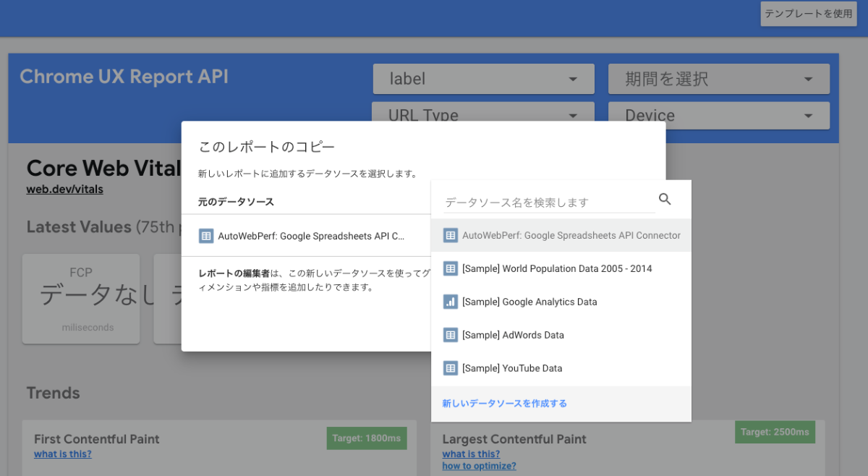Select AutoWebPerf: Google Spreadsheets API Connector option
Image resolution: width=868 pixels, height=476 pixels.
point(561,235)
